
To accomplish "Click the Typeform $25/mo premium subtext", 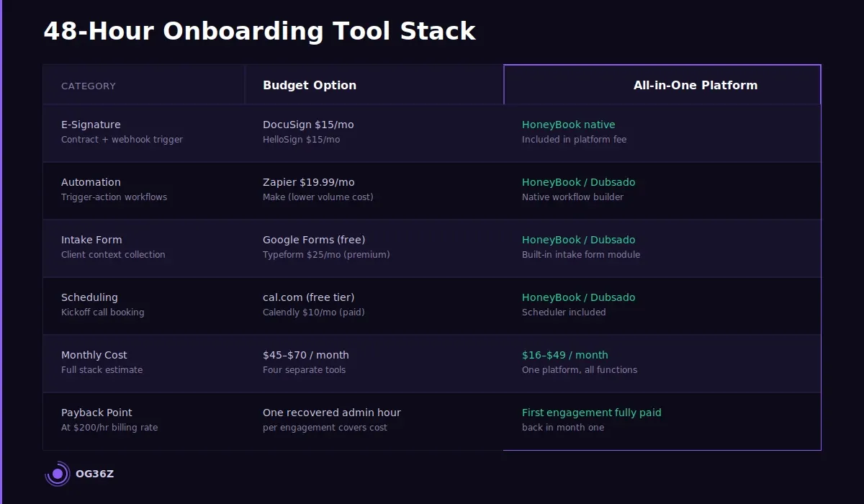I will pyautogui.click(x=325, y=255).
